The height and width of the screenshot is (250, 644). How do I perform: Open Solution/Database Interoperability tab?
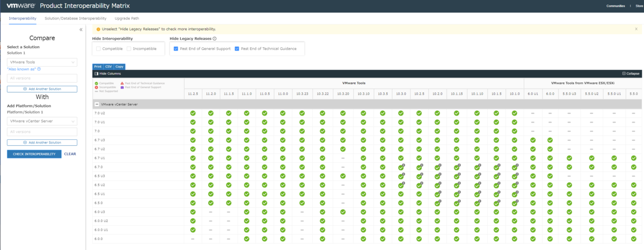click(x=76, y=18)
